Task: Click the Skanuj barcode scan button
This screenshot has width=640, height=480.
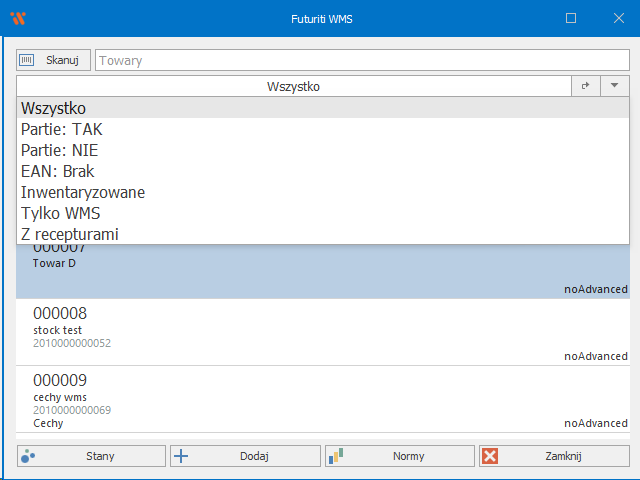Action: pyautogui.click(x=54, y=60)
